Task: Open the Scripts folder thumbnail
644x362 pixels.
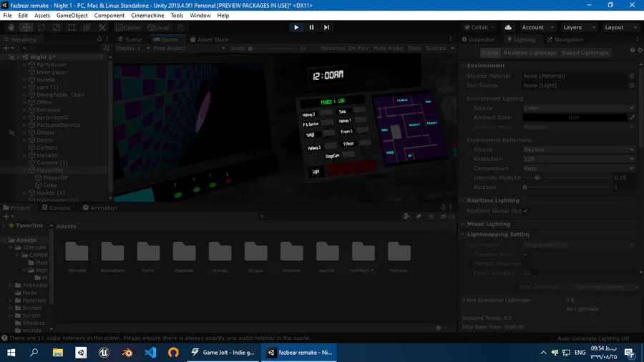Action: pyautogui.click(x=256, y=257)
